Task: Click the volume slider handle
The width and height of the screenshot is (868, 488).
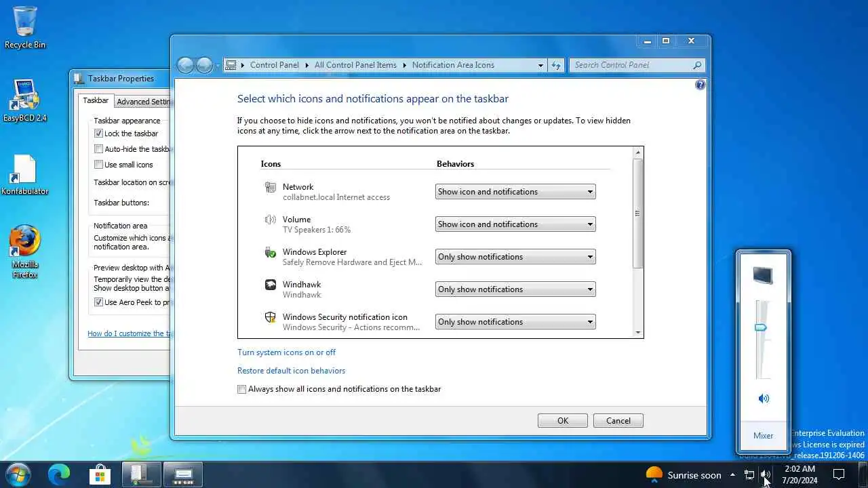Action: 761,327
